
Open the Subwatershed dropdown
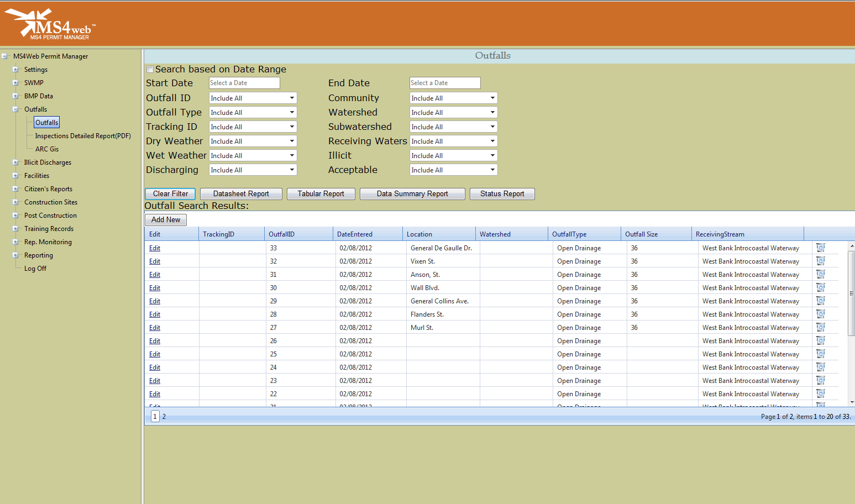pyautogui.click(x=454, y=127)
